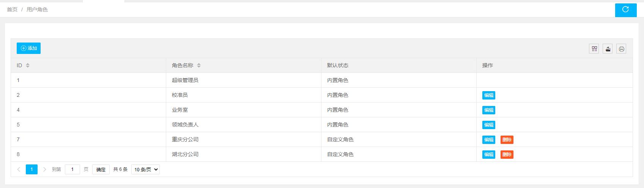Click the table export icon
644x188 pixels.
pos(608,49)
